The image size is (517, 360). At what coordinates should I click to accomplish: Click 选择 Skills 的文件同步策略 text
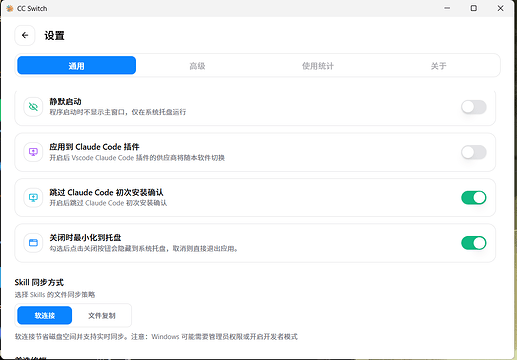click(55, 295)
